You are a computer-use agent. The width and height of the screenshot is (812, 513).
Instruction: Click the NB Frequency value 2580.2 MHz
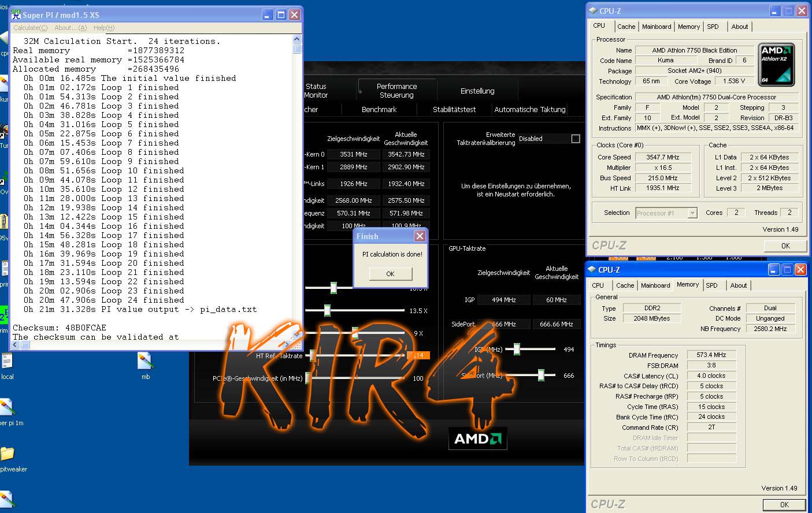coord(770,328)
